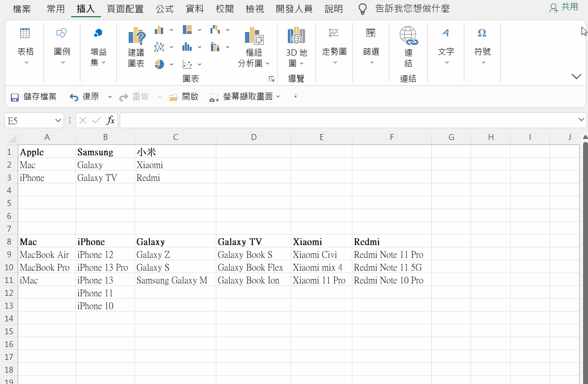Select column D header
This screenshot has height=384, width=588.
click(x=253, y=137)
